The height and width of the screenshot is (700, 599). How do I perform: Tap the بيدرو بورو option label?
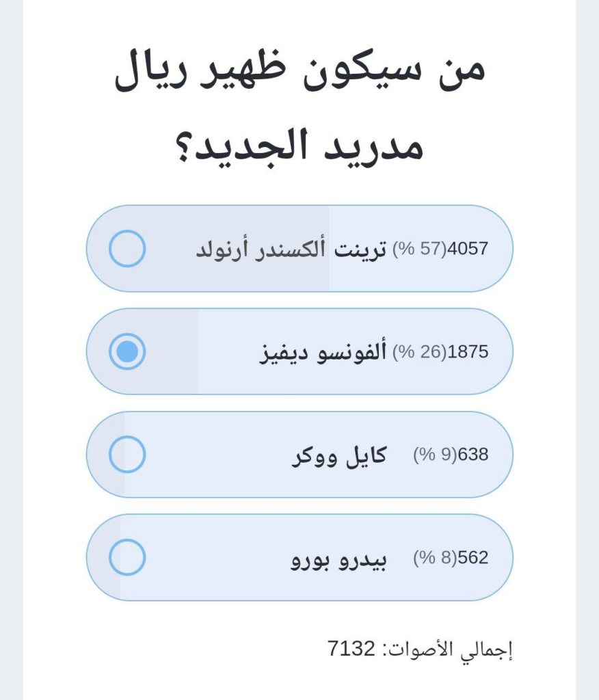coord(339,558)
